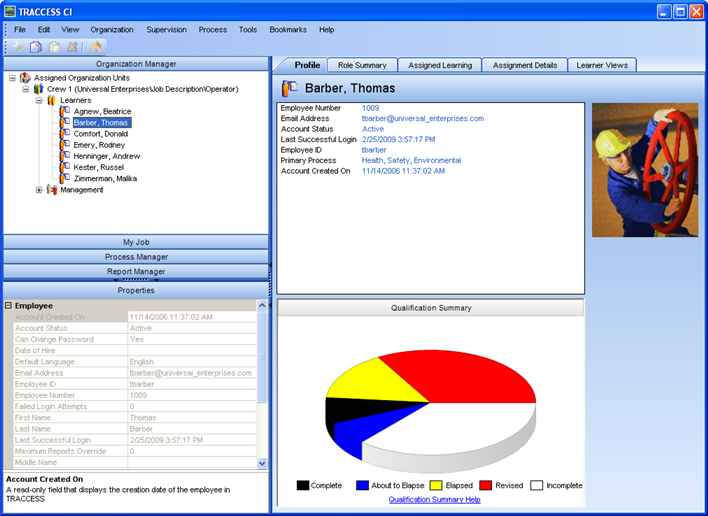Switch to the Role Summary tab

[x=362, y=65]
